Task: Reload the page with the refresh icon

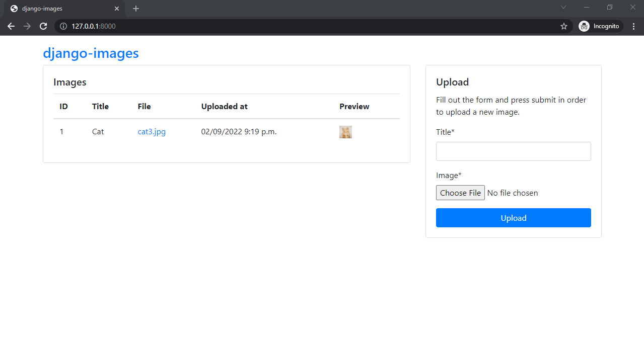Action: pyautogui.click(x=43, y=26)
